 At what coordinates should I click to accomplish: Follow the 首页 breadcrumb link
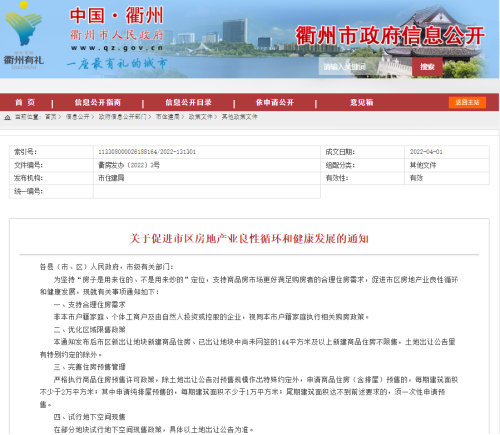click(x=51, y=117)
